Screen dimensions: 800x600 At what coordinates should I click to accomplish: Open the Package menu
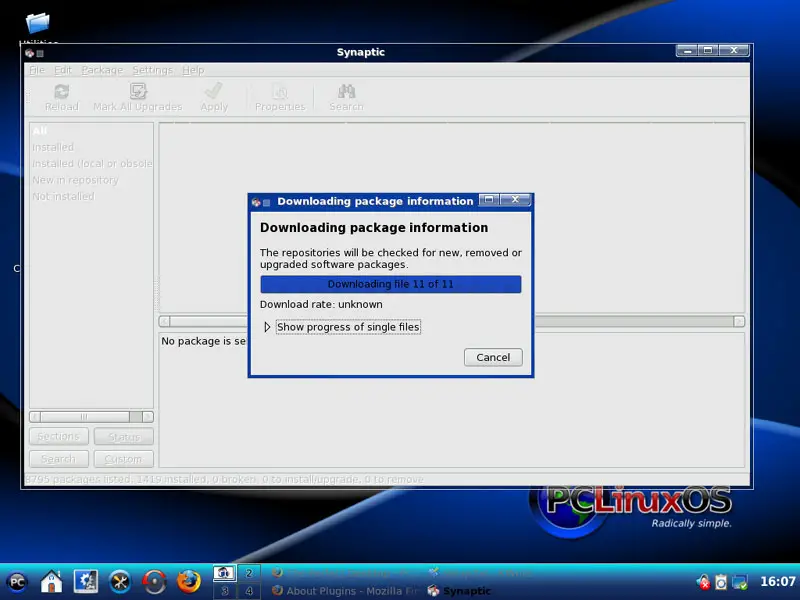102,70
